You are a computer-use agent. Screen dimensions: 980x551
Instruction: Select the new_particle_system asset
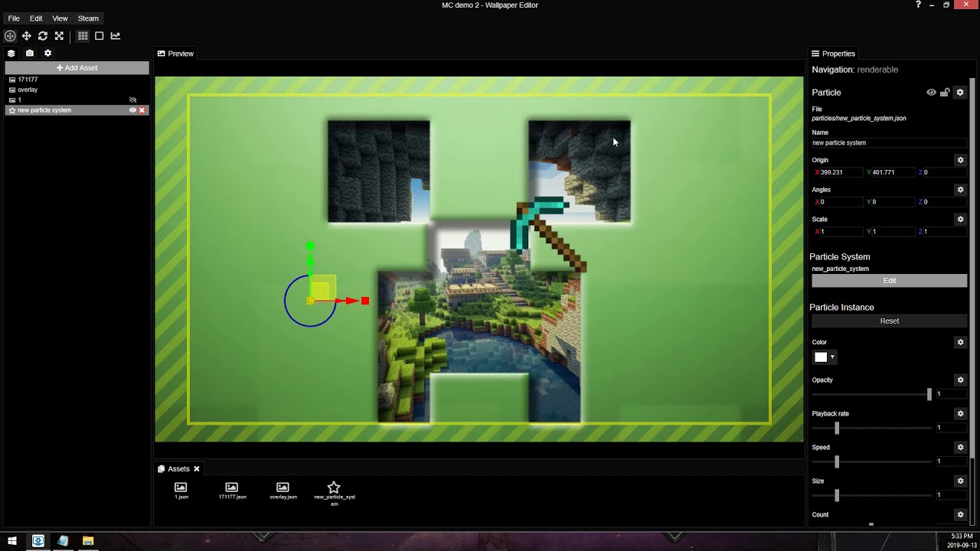tap(334, 494)
